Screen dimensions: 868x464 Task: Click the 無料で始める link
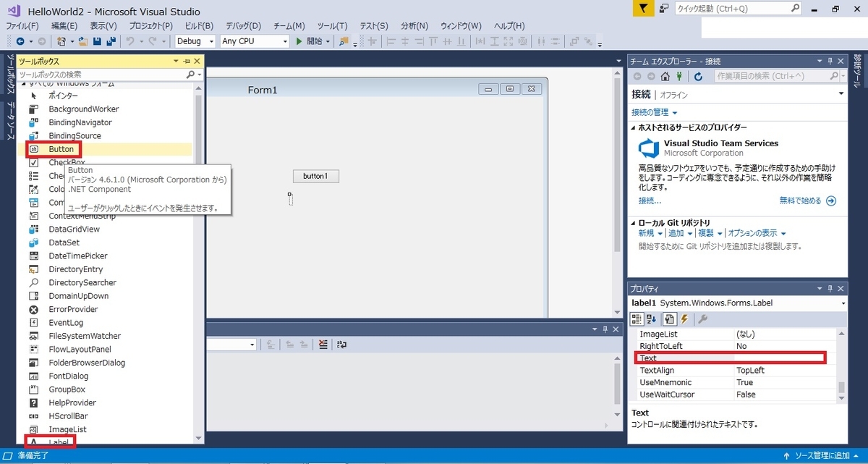(801, 201)
